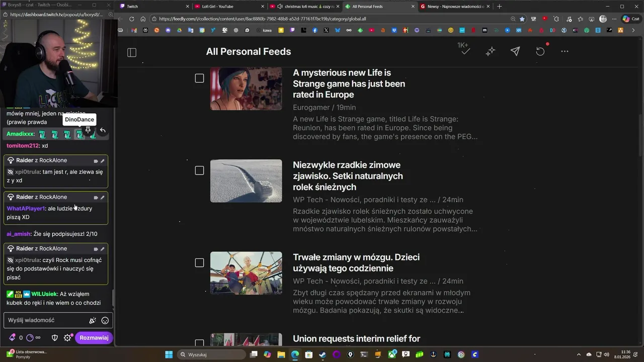Mute the christmas lofi music tab speaker icon

point(280,7)
